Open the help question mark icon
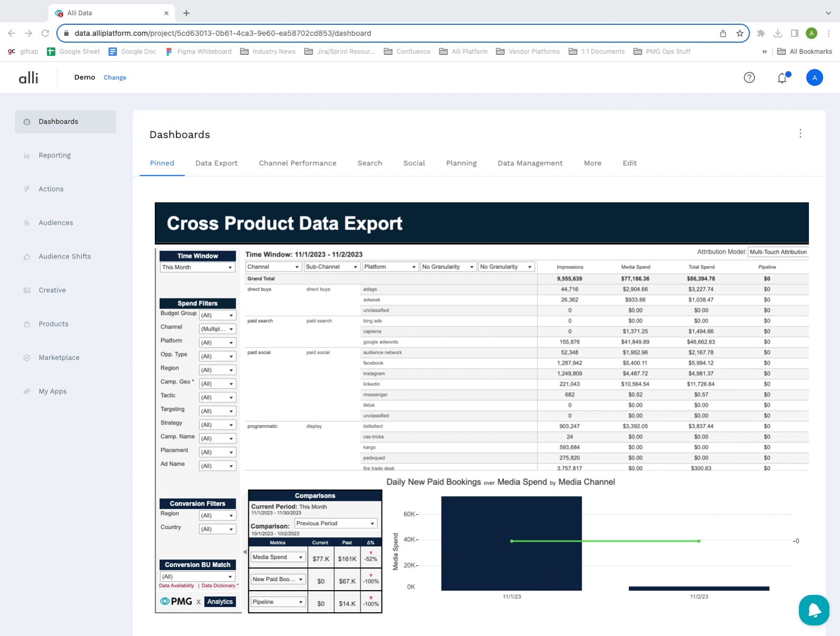Viewport: 840px width, 636px height. tap(749, 78)
